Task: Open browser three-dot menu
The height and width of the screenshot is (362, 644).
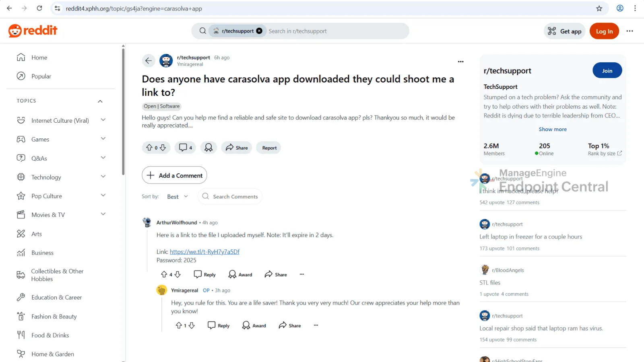Action: [x=635, y=8]
